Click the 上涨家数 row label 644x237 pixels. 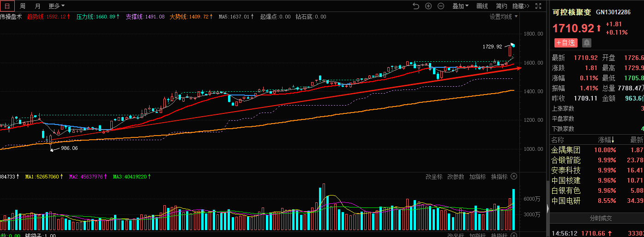coord(563,108)
